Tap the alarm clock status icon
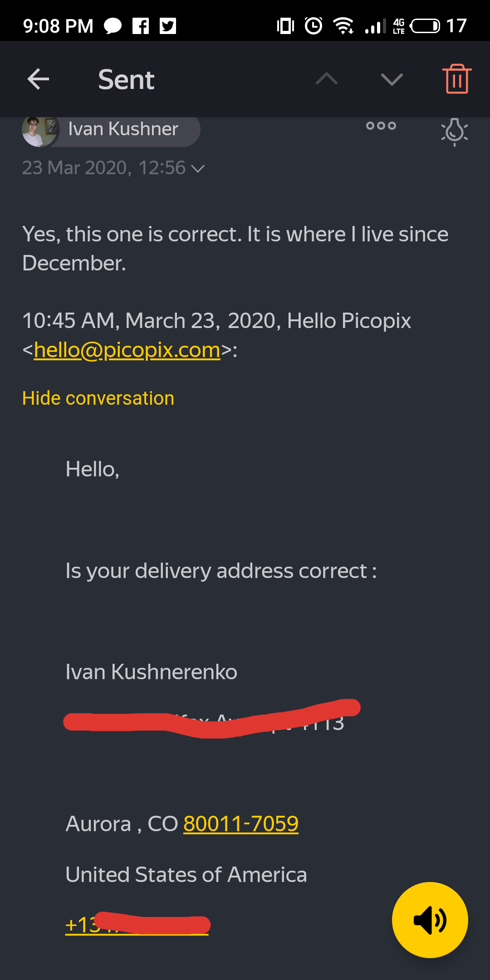Image resolution: width=490 pixels, height=980 pixels. (x=314, y=25)
